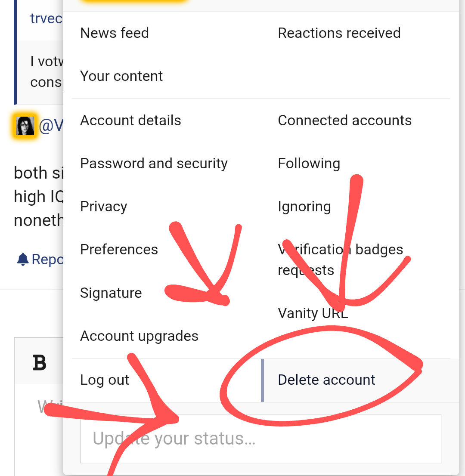The image size is (465, 476).
Task: Open Verification badges requests
Action: (341, 260)
